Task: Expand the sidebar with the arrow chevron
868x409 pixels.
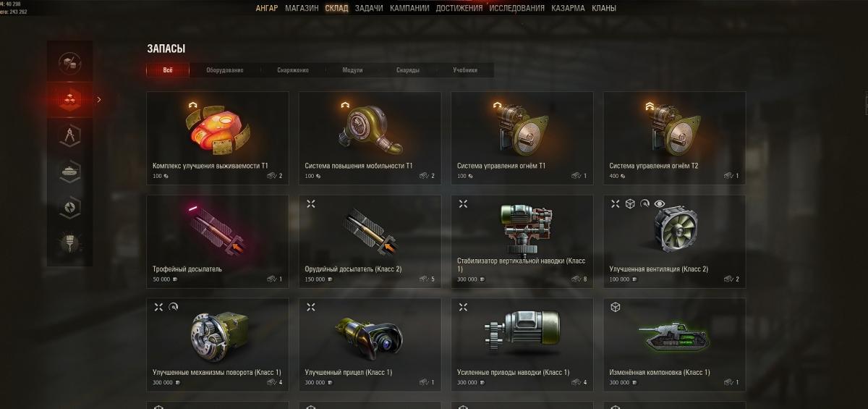Action: pyautogui.click(x=99, y=100)
